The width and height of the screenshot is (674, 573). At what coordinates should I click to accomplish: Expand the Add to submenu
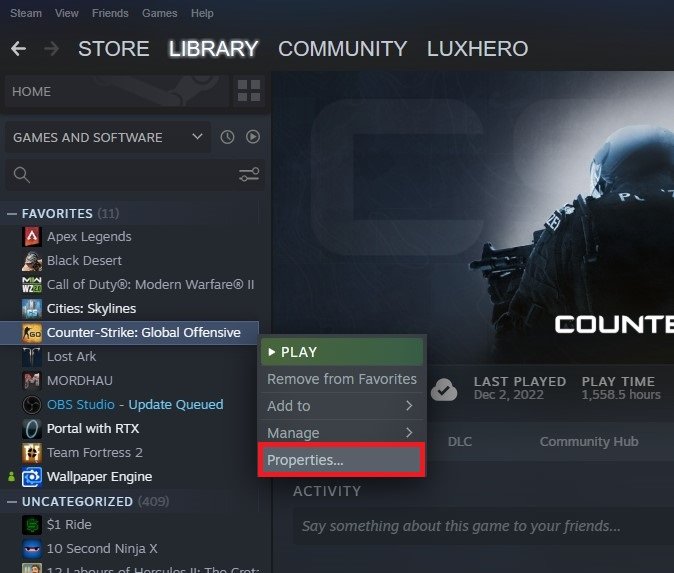pyautogui.click(x=342, y=406)
